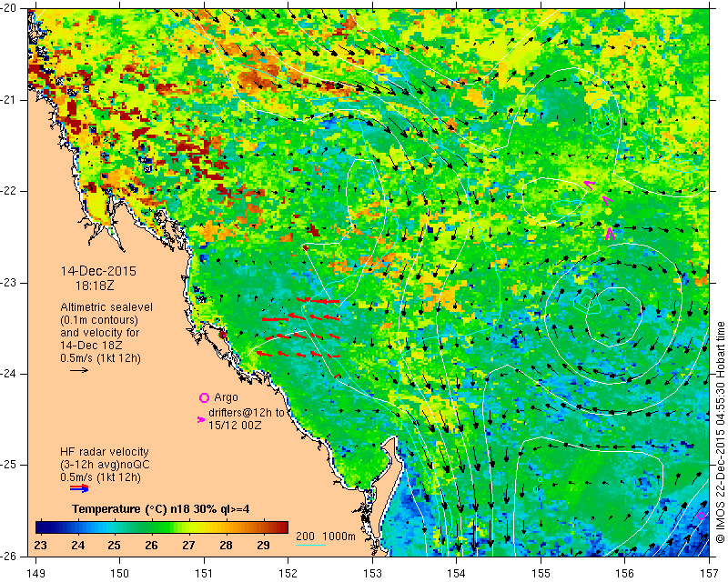
Task: Click the 'Altimetric sealevel' text
Action: (106, 307)
